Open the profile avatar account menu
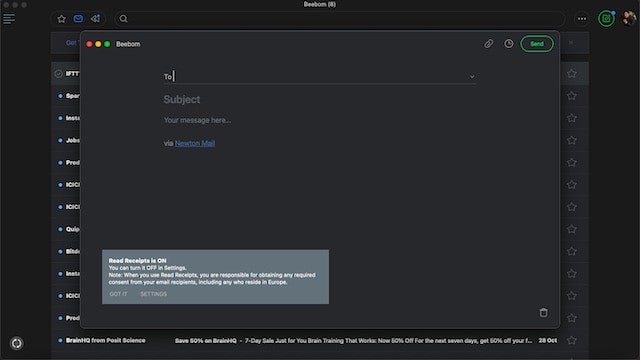 pos(629,18)
